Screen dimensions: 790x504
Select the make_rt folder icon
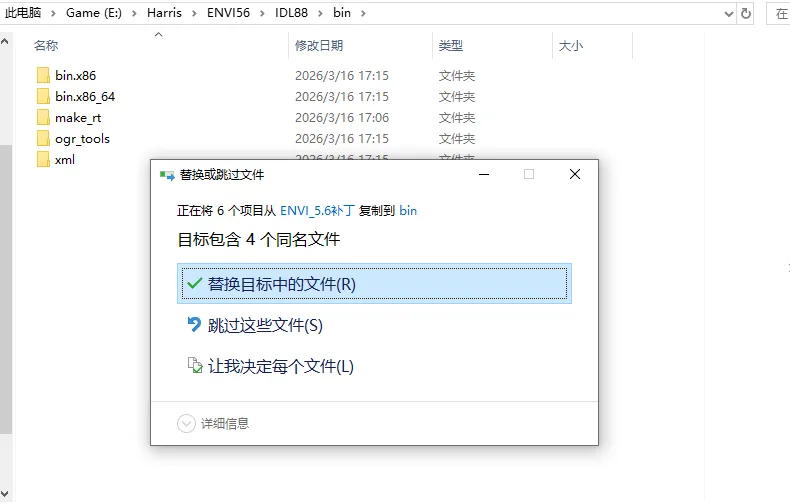click(43, 117)
